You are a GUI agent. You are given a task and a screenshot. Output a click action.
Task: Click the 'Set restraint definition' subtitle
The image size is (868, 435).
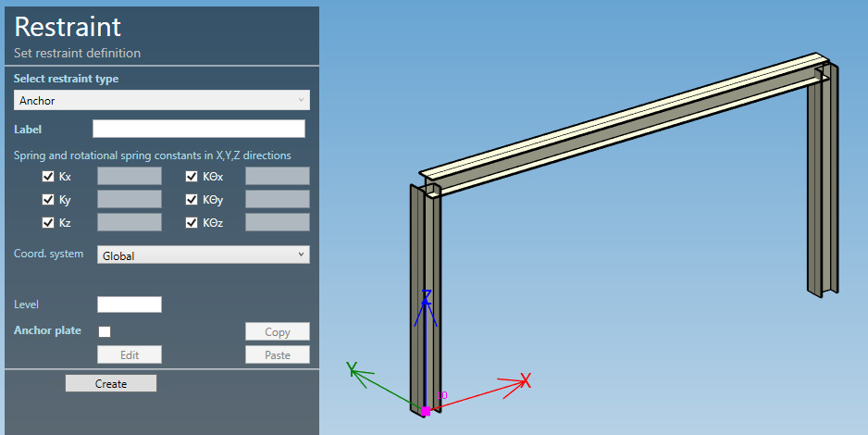(x=77, y=53)
